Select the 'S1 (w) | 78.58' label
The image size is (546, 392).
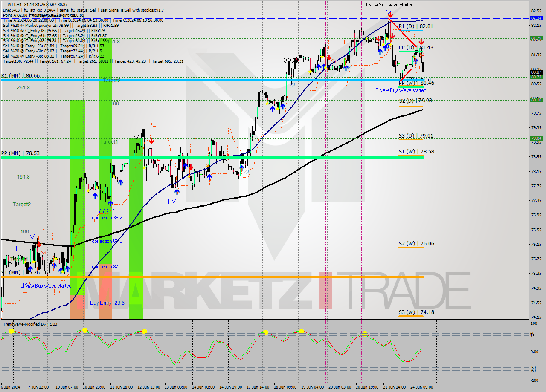coord(416,151)
